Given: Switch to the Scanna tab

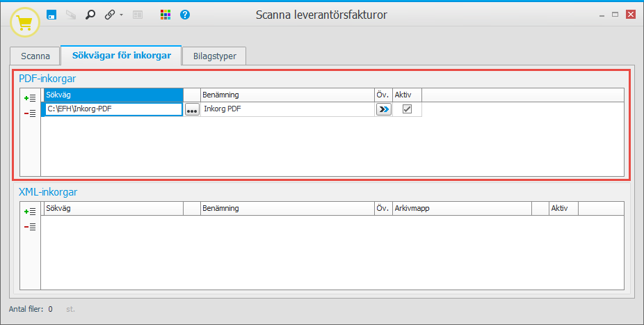Looking at the screenshot, I should pos(35,56).
